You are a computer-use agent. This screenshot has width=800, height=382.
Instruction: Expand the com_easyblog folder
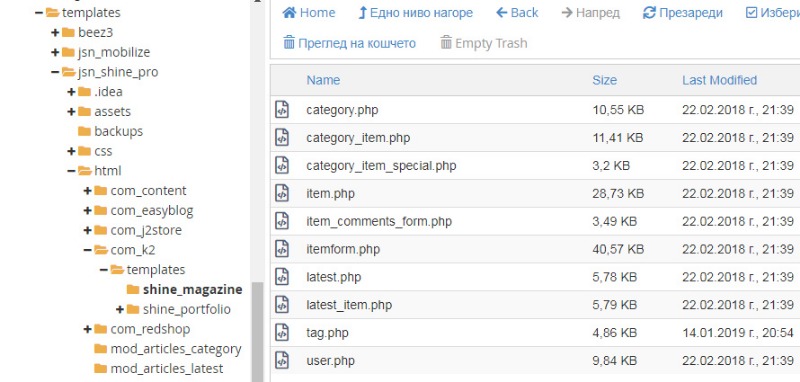[x=87, y=210]
